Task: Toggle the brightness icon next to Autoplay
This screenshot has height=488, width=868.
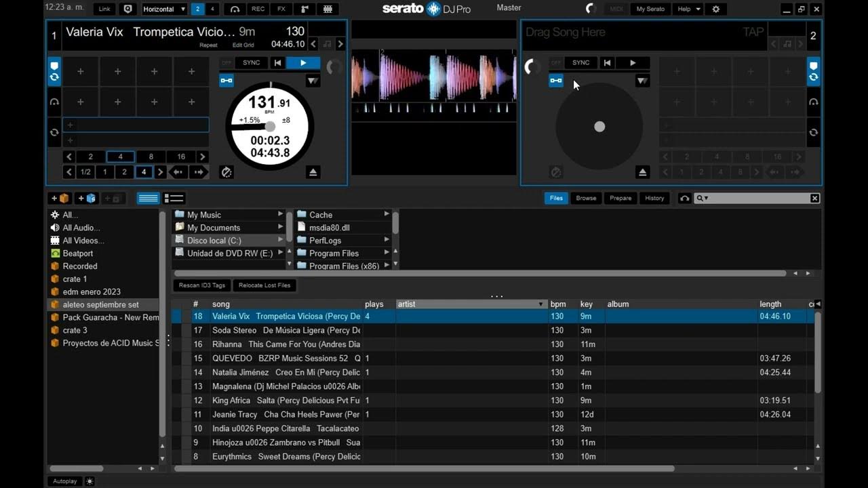Action: tap(90, 481)
